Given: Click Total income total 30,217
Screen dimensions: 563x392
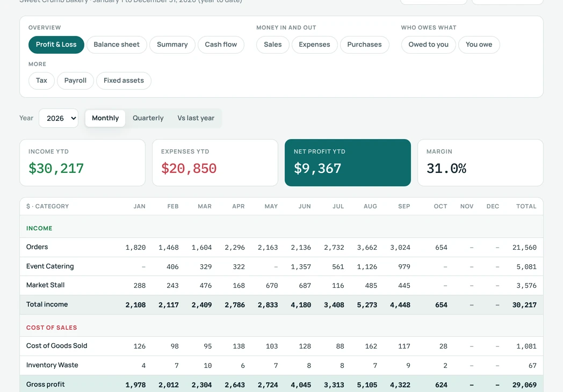Looking at the screenshot, I should [524, 305].
